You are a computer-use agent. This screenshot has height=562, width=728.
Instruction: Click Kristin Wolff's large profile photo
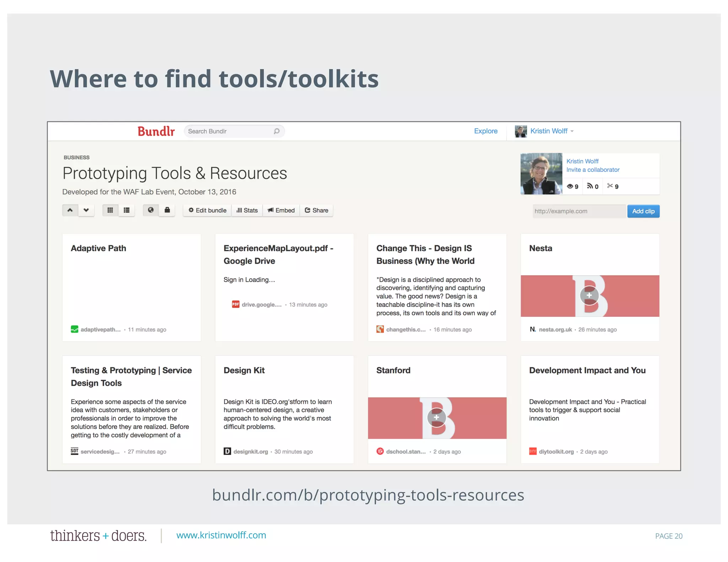pyautogui.click(x=541, y=174)
